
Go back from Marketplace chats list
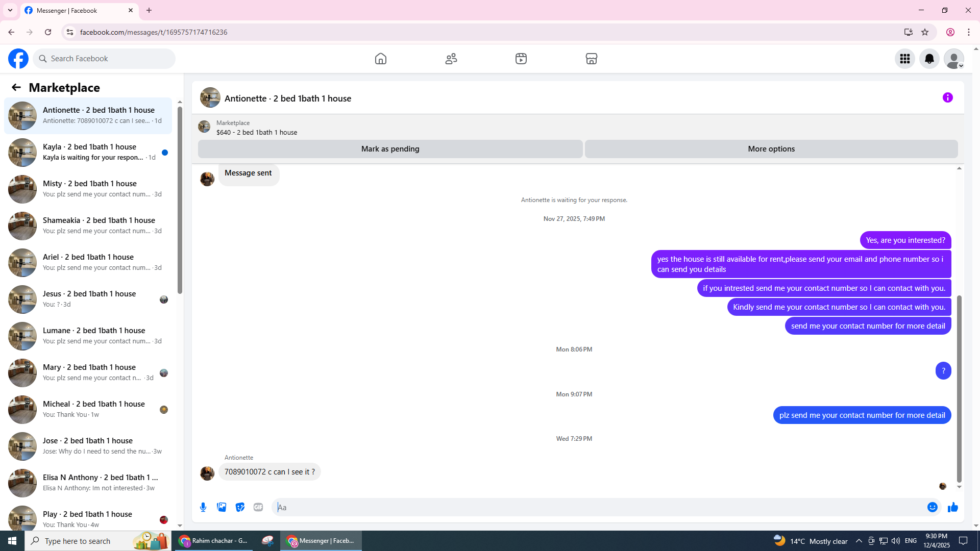tap(16, 88)
